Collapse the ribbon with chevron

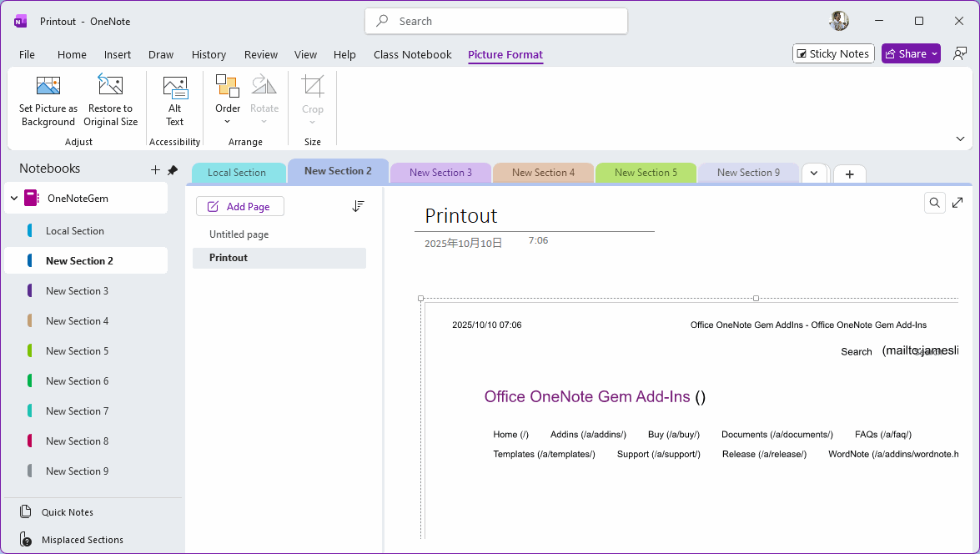pyautogui.click(x=960, y=138)
